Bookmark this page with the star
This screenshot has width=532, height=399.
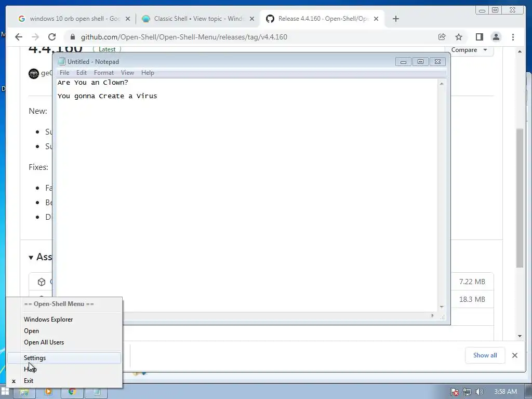459,37
